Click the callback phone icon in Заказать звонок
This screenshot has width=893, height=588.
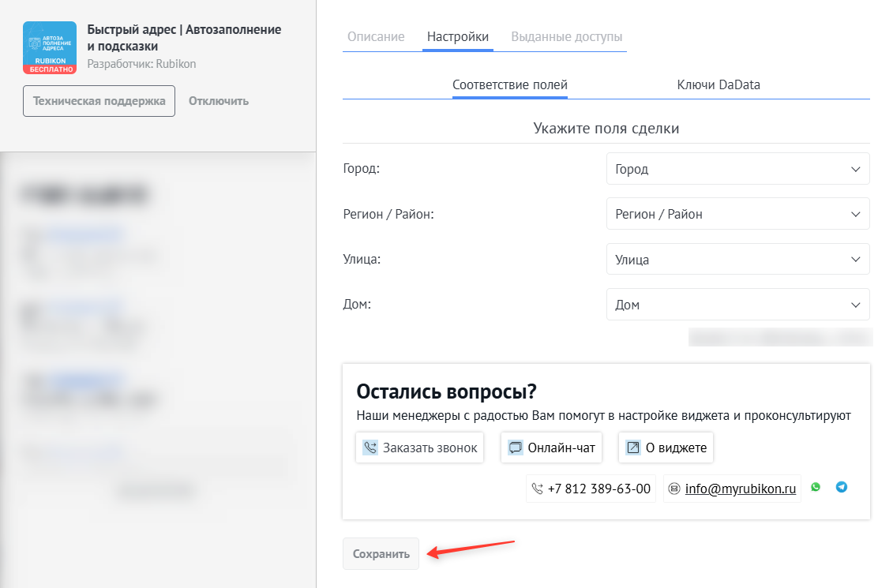370,448
